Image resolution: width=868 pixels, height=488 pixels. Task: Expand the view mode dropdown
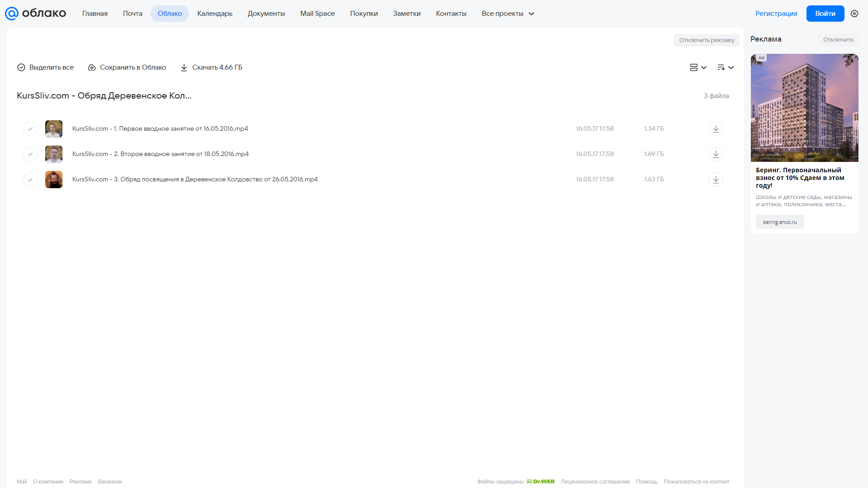pyautogui.click(x=698, y=67)
